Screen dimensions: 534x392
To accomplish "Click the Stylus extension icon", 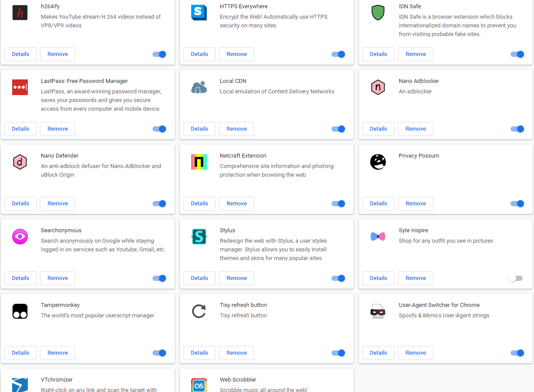I will point(199,237).
